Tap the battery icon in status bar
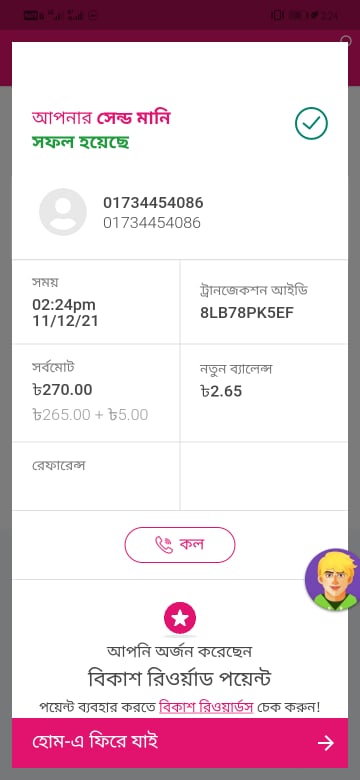 (298, 15)
